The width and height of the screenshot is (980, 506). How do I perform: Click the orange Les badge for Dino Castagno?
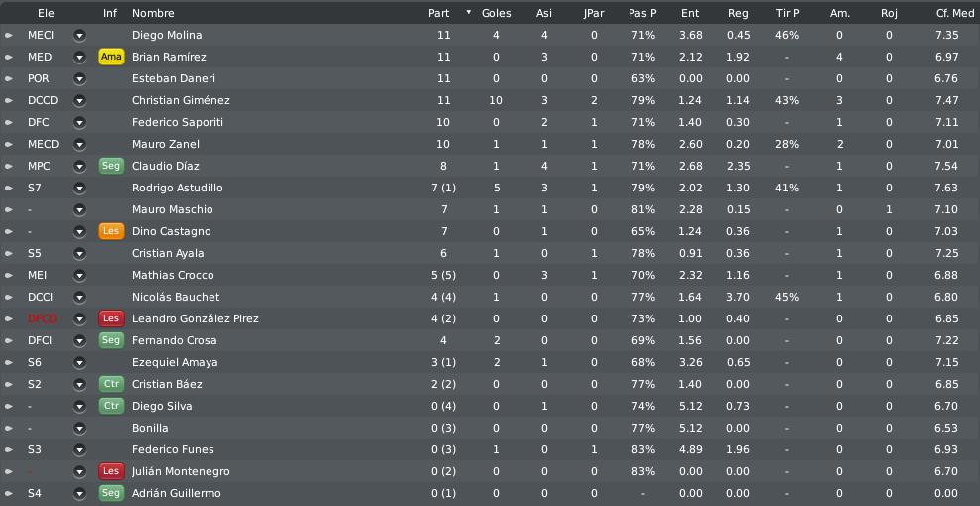click(x=111, y=232)
